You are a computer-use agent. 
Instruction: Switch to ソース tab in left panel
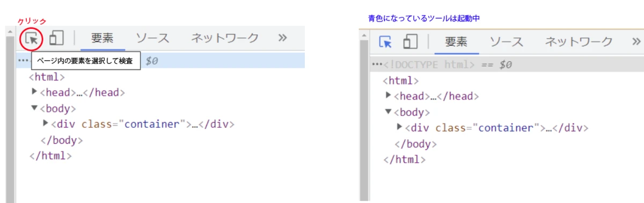pos(152,38)
